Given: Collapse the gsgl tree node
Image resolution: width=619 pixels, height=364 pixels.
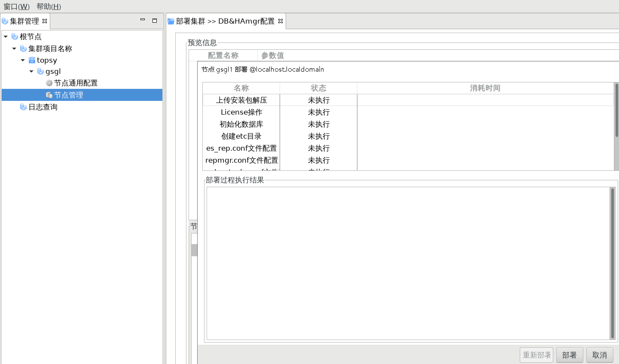Looking at the screenshot, I should coord(31,71).
